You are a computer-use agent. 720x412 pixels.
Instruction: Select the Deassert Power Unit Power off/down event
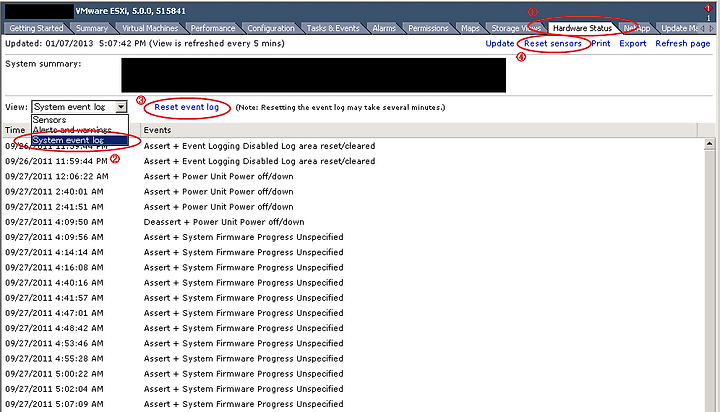[x=353, y=222]
